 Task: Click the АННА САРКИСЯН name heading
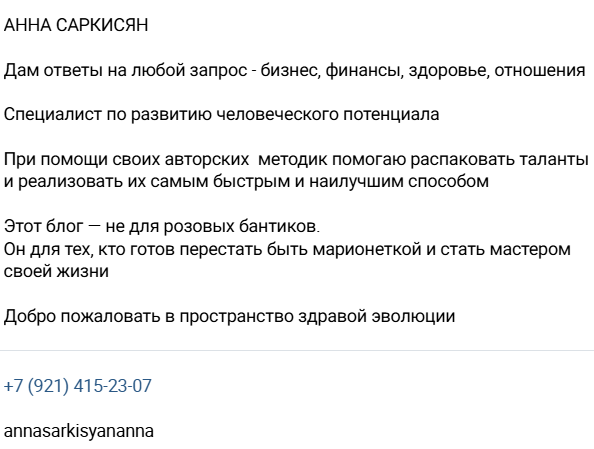click(x=76, y=25)
